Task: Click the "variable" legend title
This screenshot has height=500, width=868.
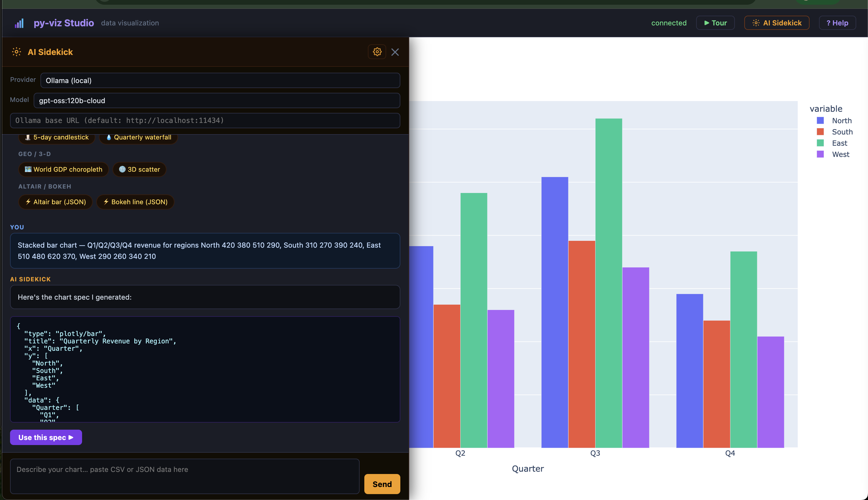Action: pos(826,109)
